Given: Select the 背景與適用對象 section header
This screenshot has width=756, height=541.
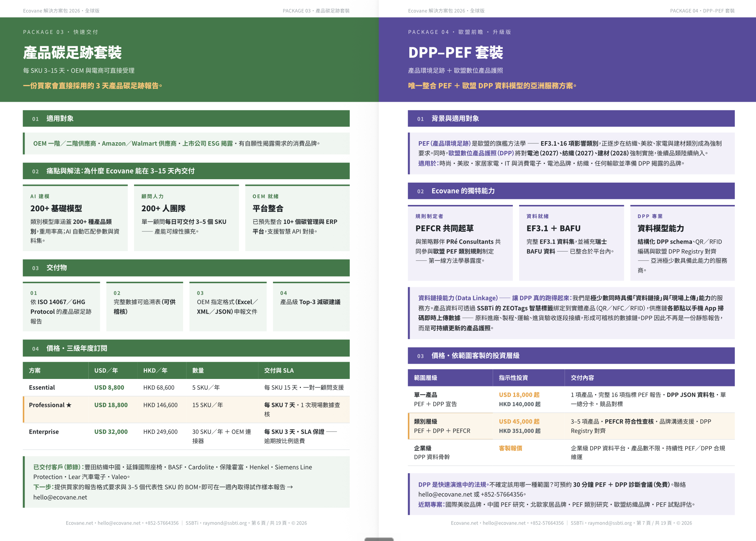Looking at the screenshot, I should pyautogui.click(x=571, y=118).
